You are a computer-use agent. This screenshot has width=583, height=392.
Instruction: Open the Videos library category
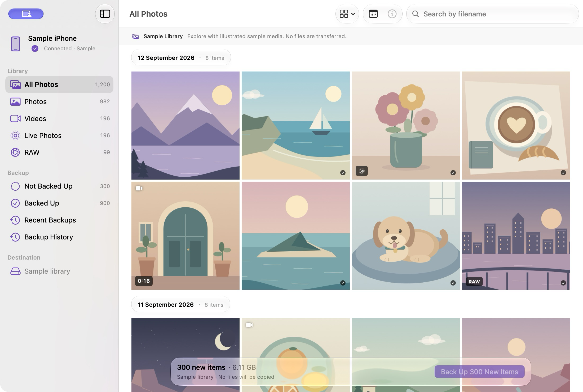(x=59, y=118)
